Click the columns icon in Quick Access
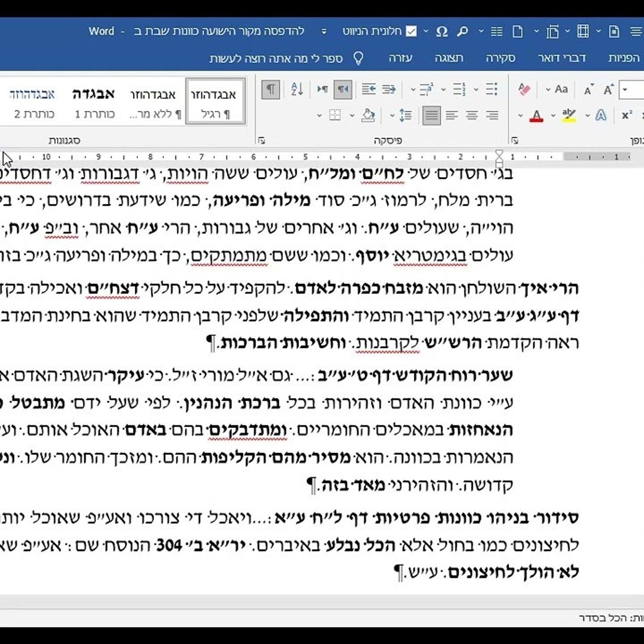The image size is (644, 644). pyautogui.click(x=497, y=31)
